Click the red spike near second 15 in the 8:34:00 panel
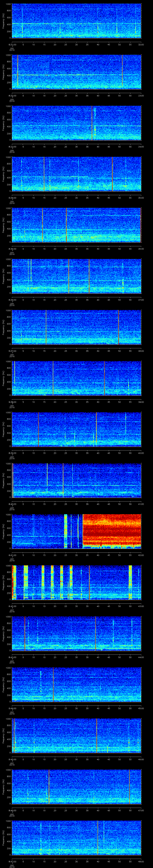The width and height of the screenshot is (153, 868). tap(44, 174)
